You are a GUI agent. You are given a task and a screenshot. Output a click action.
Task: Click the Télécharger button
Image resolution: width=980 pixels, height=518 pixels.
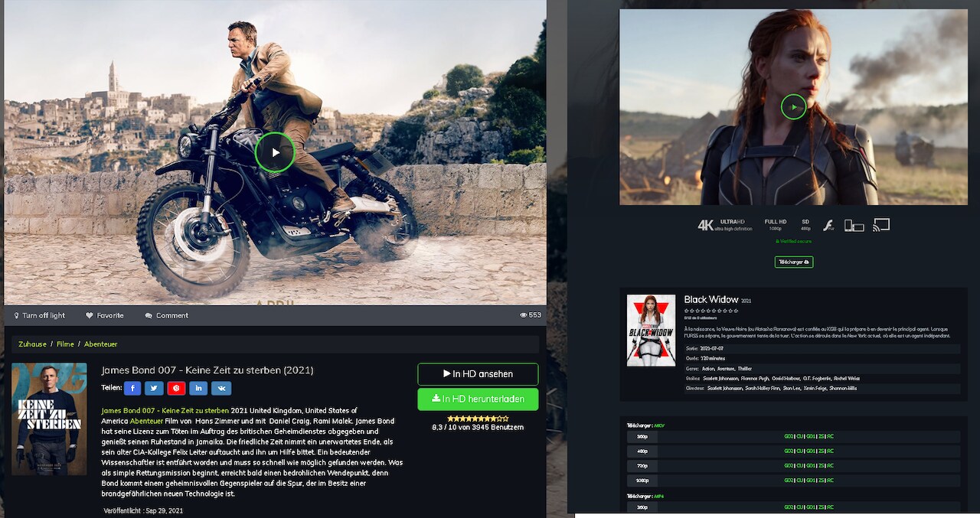tap(793, 262)
